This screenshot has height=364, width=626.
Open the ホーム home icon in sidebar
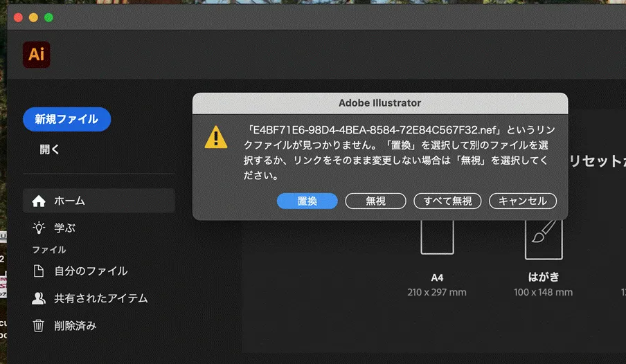39,201
